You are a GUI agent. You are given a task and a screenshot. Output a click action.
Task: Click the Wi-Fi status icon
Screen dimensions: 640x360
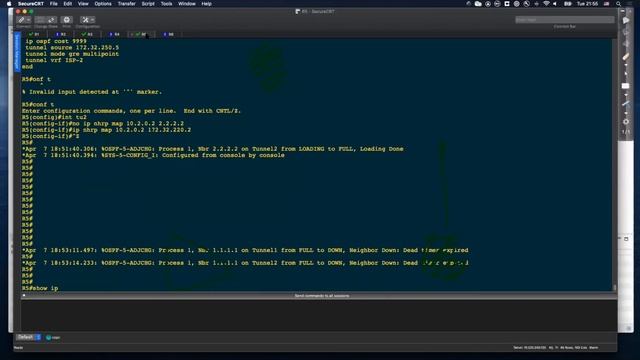tap(546, 4)
